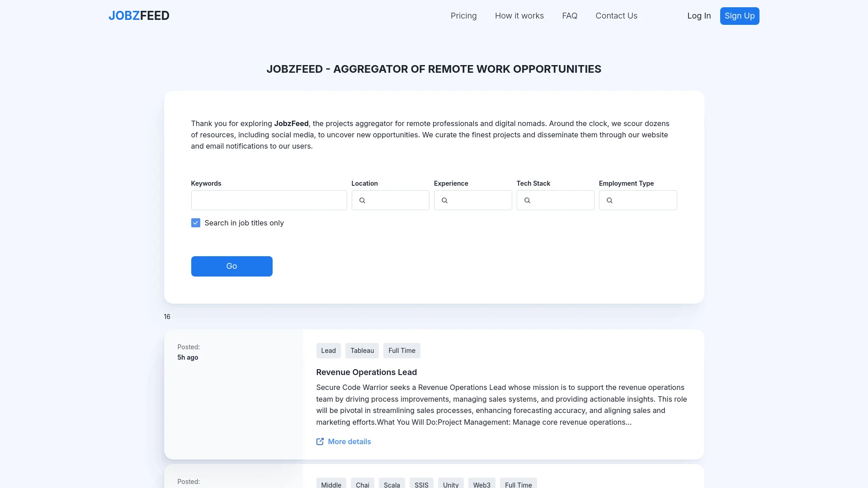Screen dimensions: 868x488
Task: Click the Location search icon
Action: point(362,200)
